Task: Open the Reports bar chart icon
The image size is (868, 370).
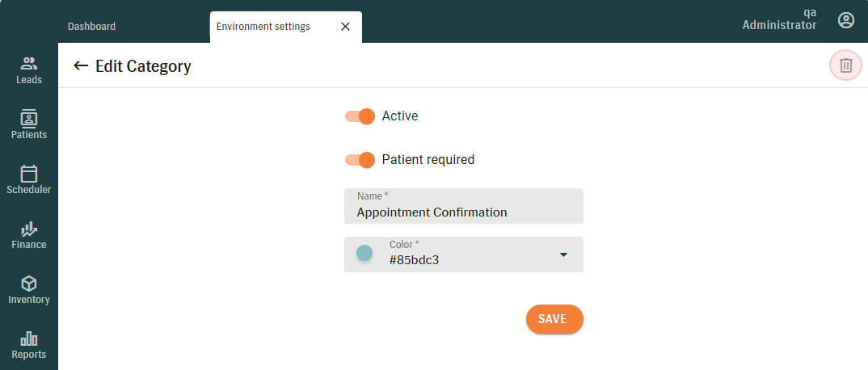Action: click(x=29, y=338)
